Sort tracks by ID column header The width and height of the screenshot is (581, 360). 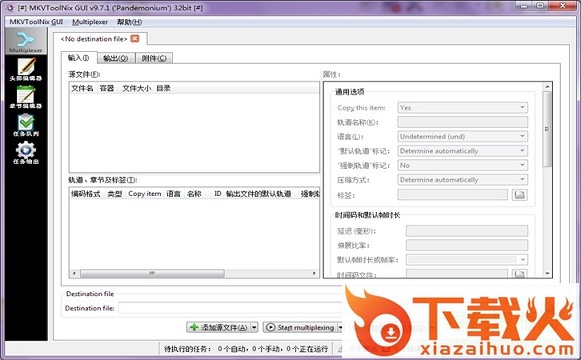(218, 194)
